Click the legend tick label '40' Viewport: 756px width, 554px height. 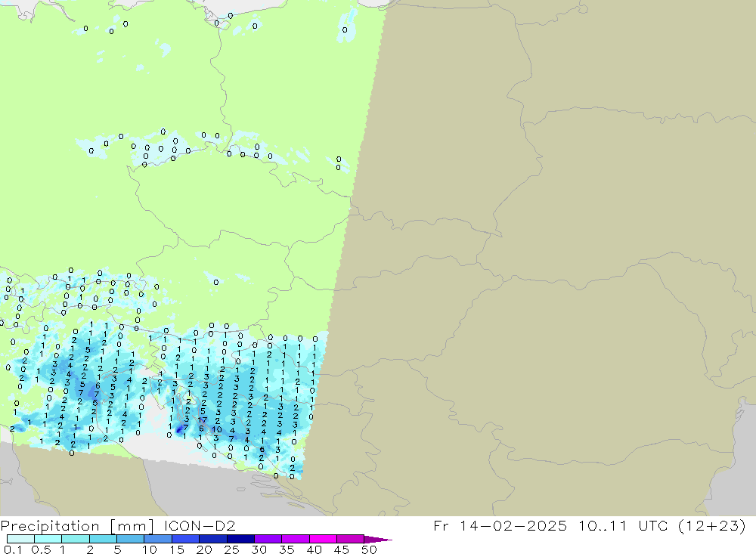click(x=314, y=549)
